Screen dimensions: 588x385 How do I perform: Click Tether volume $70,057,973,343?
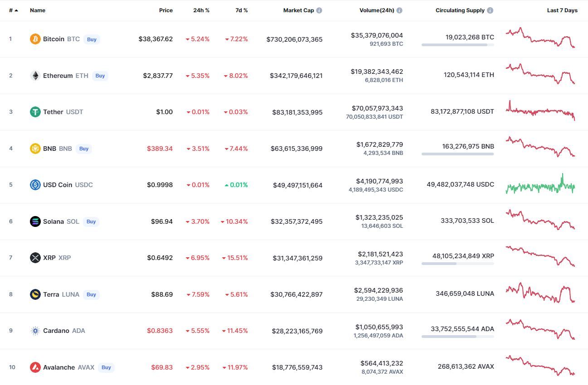pos(377,108)
